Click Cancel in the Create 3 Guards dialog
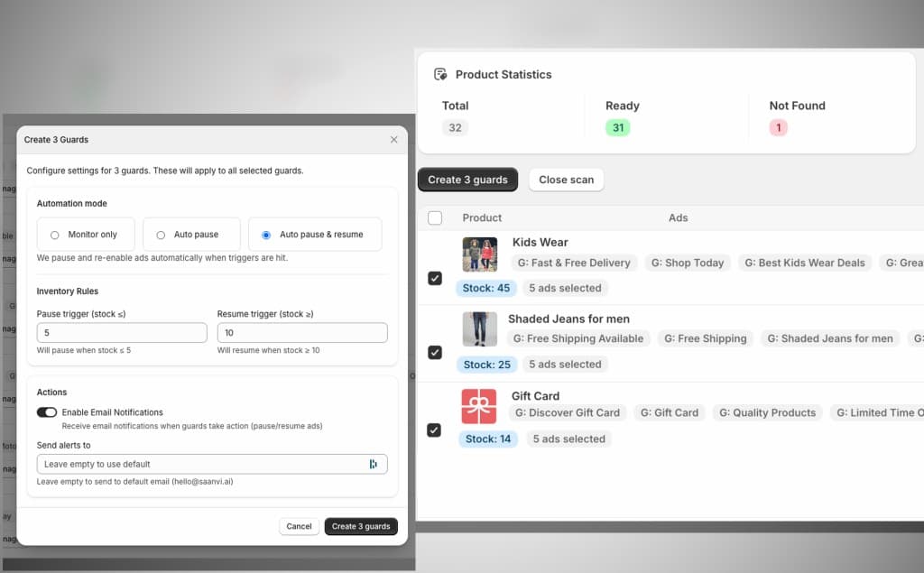The width and height of the screenshot is (924, 573). coord(299,526)
